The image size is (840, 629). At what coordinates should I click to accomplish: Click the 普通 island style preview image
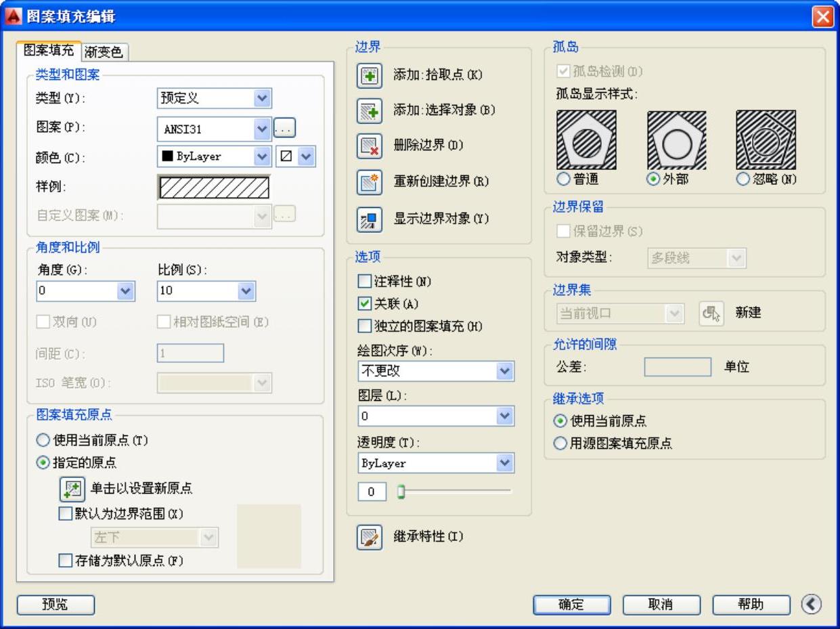click(586, 140)
